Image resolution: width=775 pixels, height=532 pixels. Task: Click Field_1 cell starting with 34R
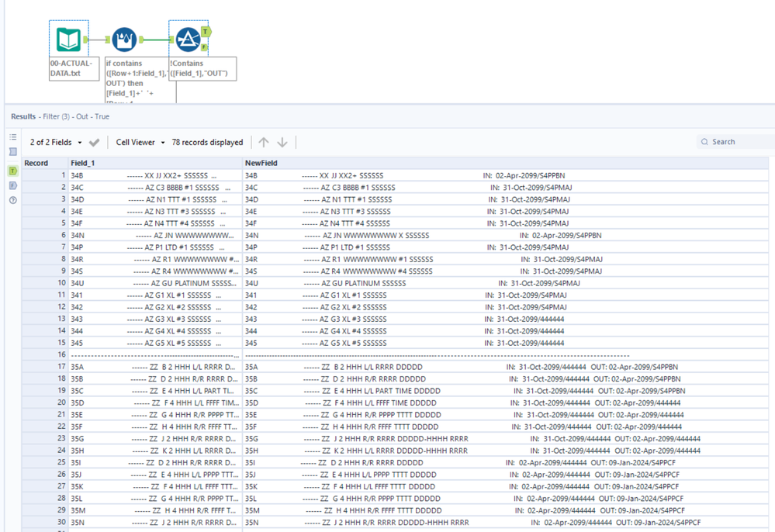pyautogui.click(x=156, y=259)
